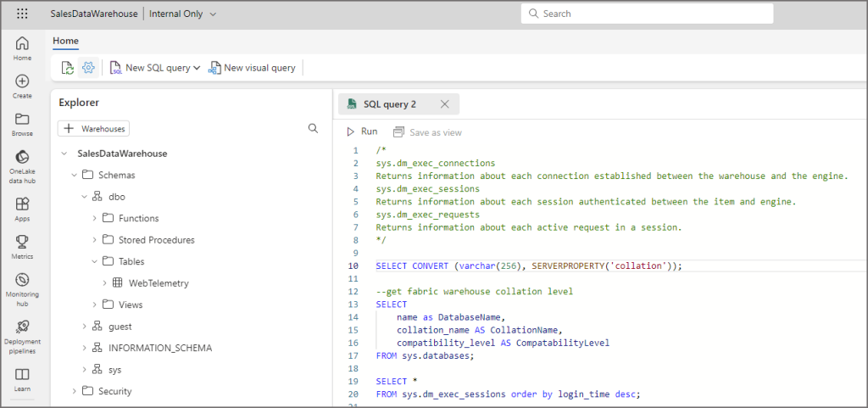868x408 pixels.
Task: Expand the Functions folder
Action: [95, 218]
